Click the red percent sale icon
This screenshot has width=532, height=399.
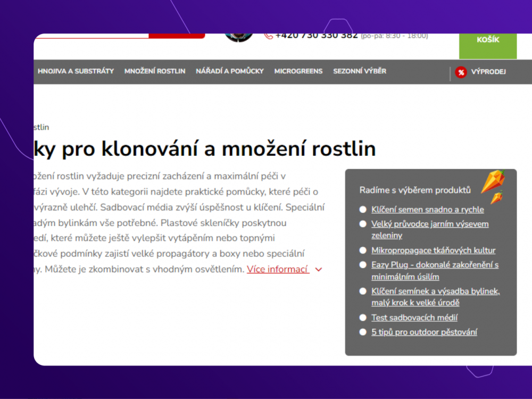[461, 72]
